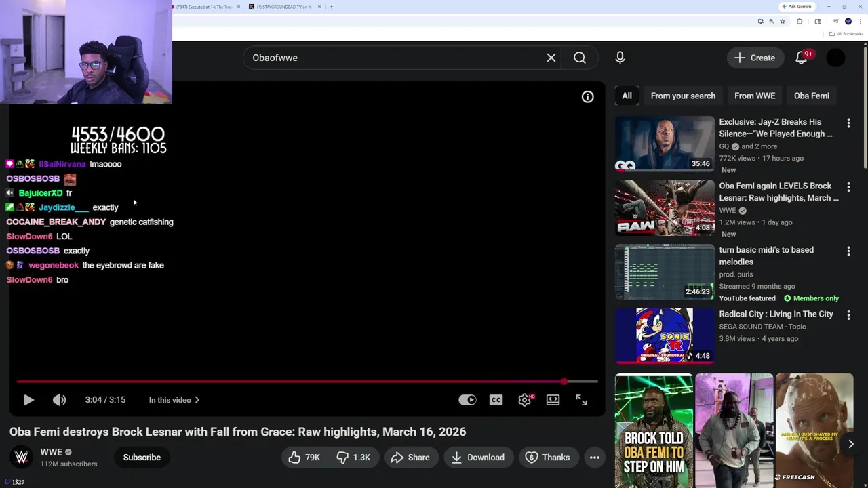Open the Jay-Z GQ interview thumbnail

[665, 144]
